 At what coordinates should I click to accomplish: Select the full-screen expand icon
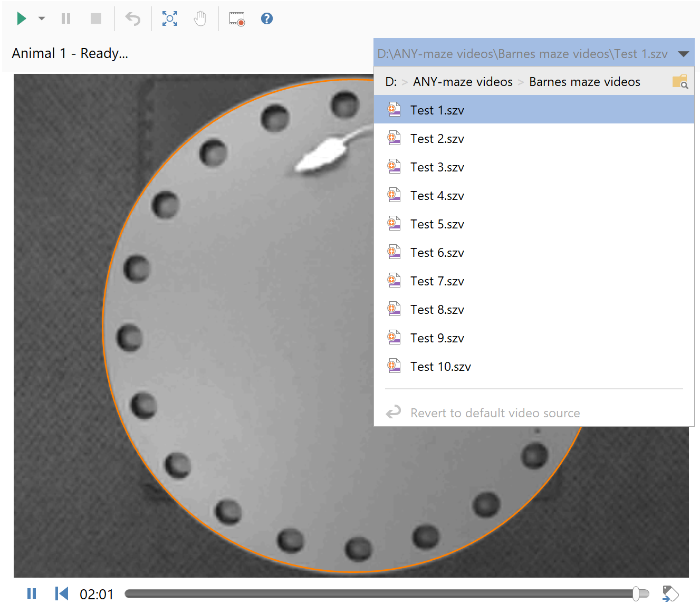(169, 18)
